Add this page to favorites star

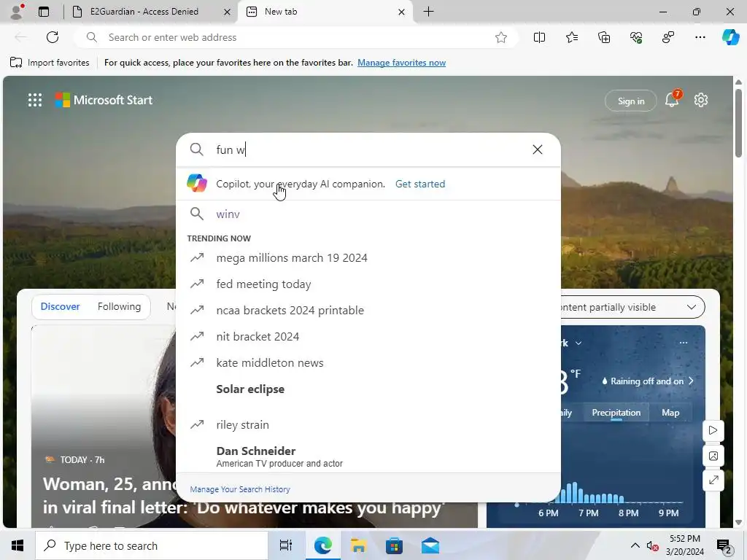(500, 37)
